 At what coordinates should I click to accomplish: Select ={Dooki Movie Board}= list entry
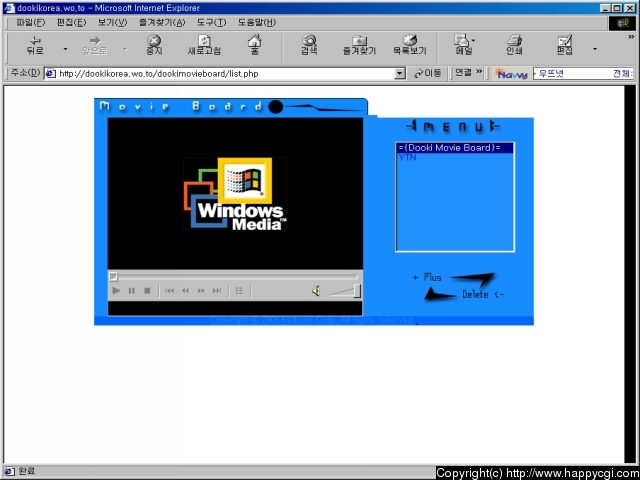454,148
